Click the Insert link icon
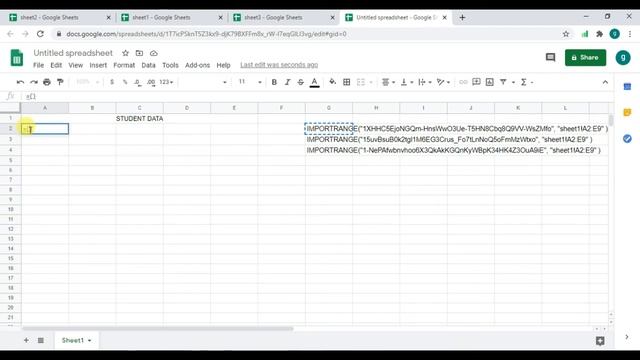The height and width of the screenshot is (360, 640). [x=463, y=82]
